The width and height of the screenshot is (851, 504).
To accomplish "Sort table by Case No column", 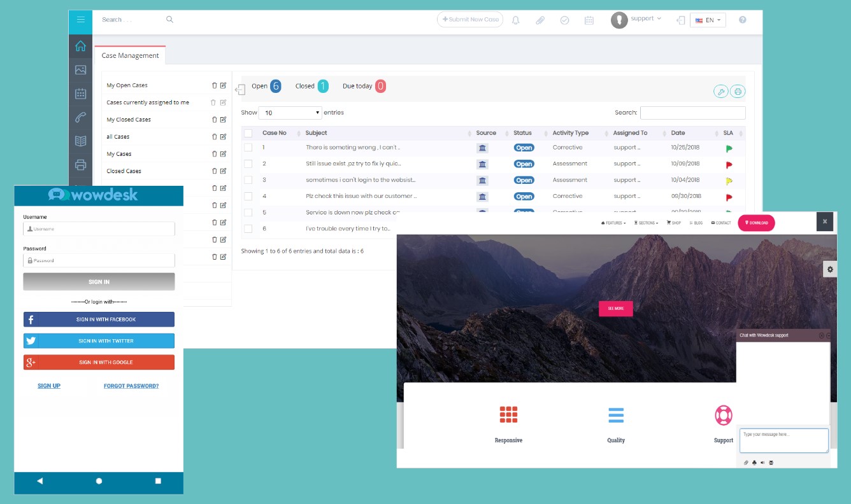I will (275, 133).
